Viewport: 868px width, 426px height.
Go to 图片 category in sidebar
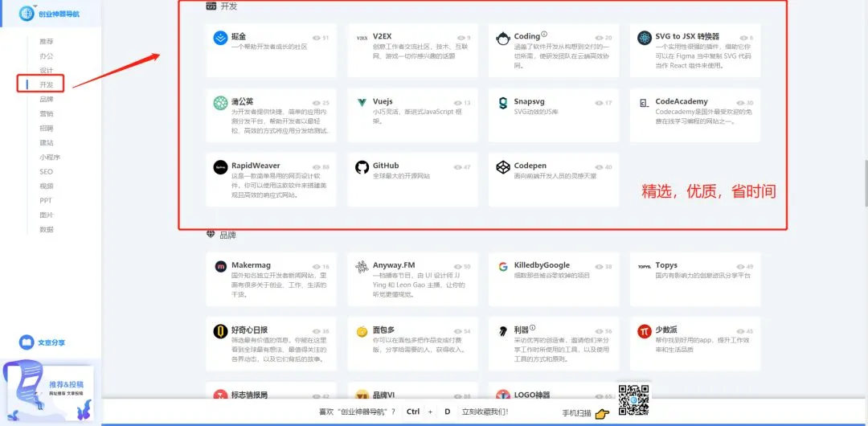[x=47, y=215]
